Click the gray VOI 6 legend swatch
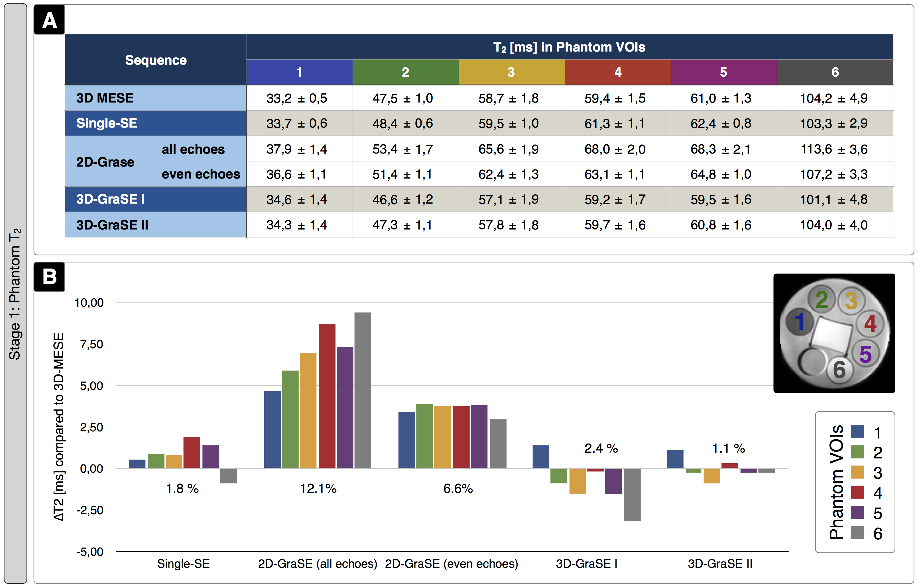919x588 pixels. 857,533
